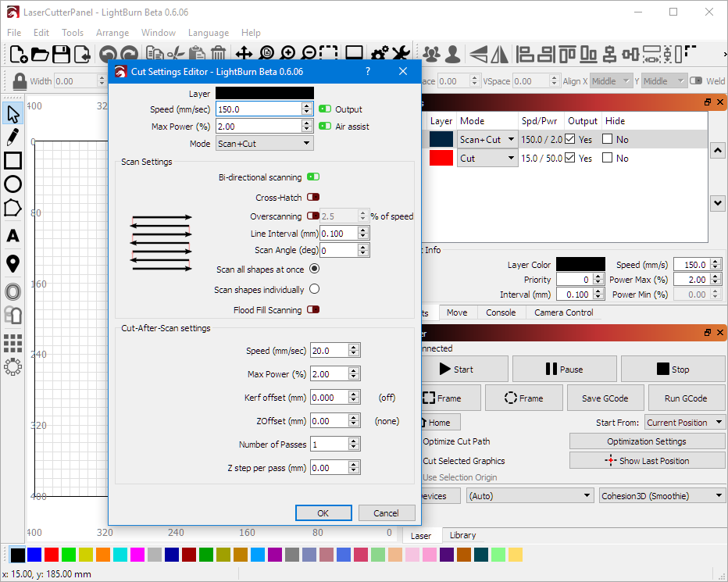Click the Save GCode button
The image size is (728, 582).
(604, 398)
